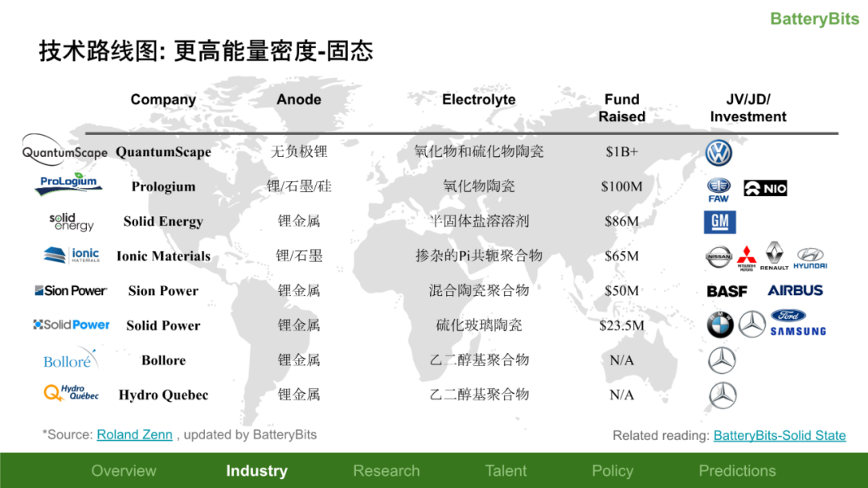
Task: Click the $1B+ fund value
Action: [621, 152]
